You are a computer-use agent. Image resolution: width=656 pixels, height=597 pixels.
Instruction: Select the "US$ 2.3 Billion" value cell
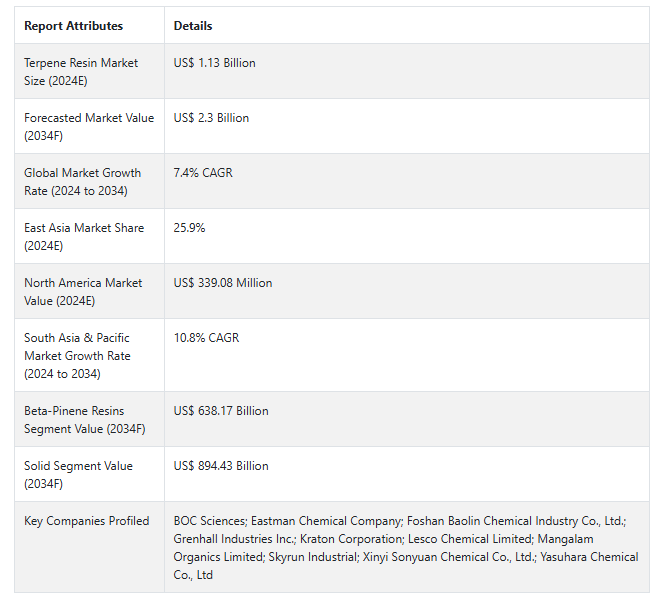212,118
